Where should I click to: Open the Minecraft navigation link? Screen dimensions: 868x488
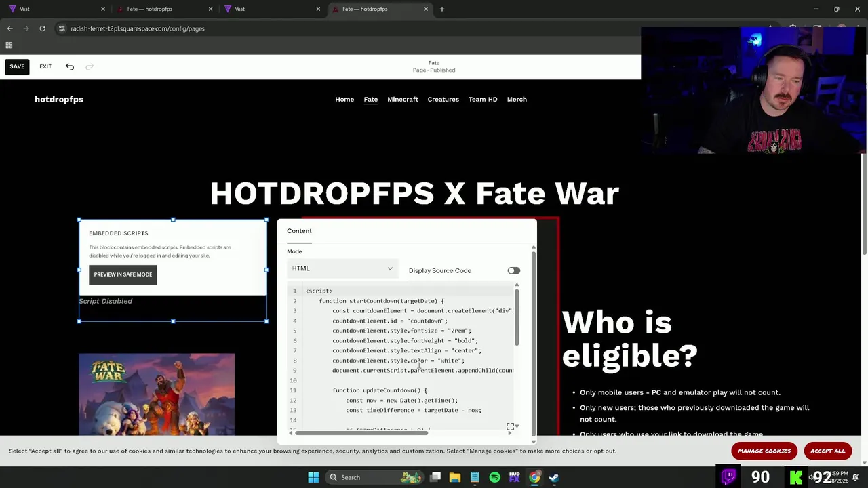(x=403, y=99)
